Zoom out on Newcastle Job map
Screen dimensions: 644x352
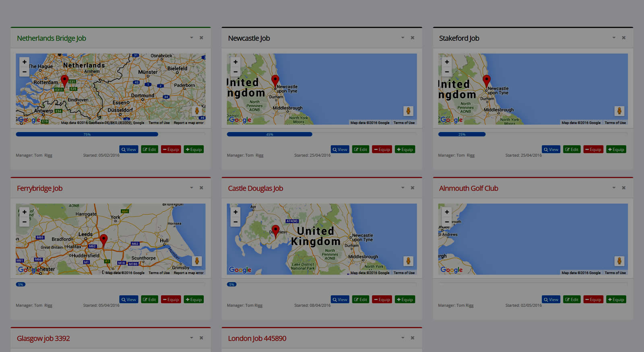coord(235,72)
